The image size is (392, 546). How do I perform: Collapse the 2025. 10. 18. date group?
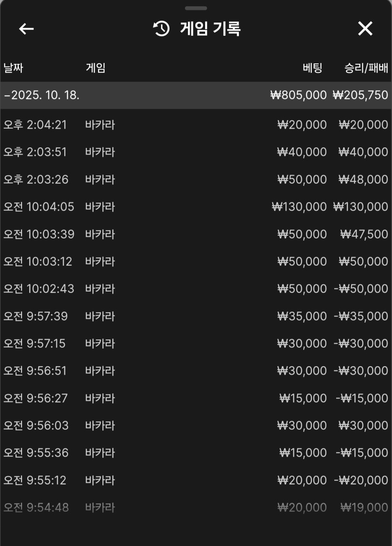coord(196,95)
